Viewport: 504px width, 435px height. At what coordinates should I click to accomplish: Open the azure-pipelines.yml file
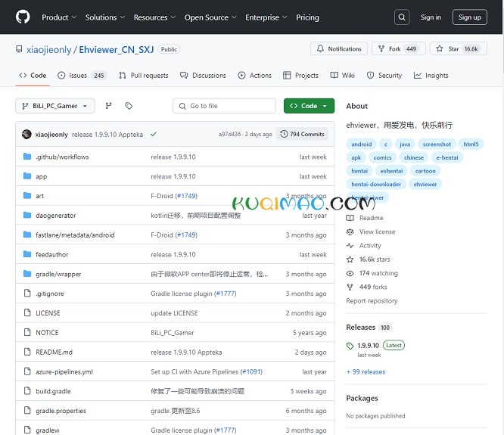[x=64, y=371]
